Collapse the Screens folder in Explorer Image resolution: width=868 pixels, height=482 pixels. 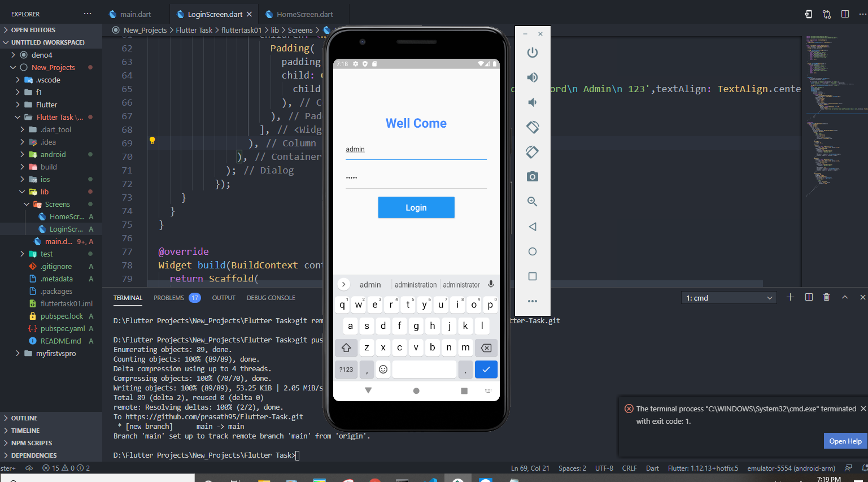pyautogui.click(x=55, y=204)
